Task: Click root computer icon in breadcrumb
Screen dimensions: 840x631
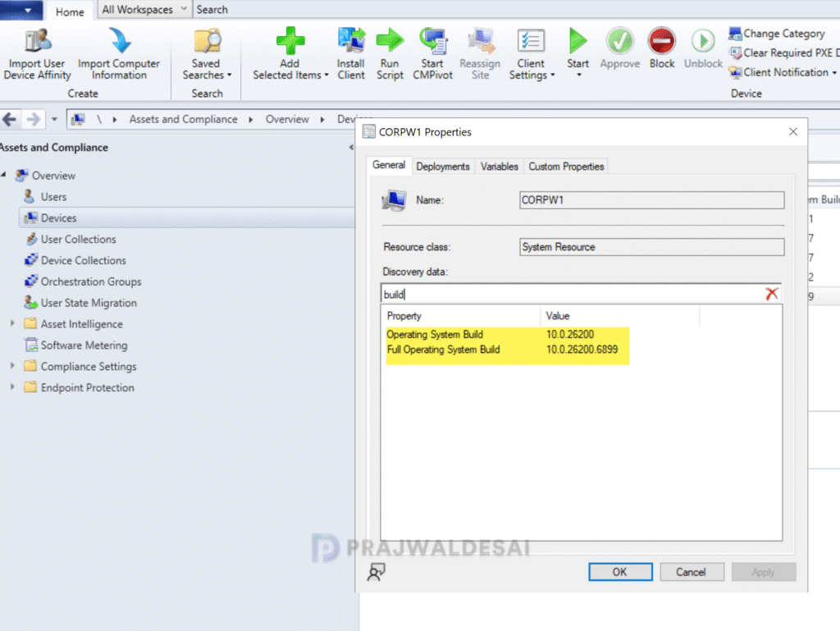Action: pos(78,119)
